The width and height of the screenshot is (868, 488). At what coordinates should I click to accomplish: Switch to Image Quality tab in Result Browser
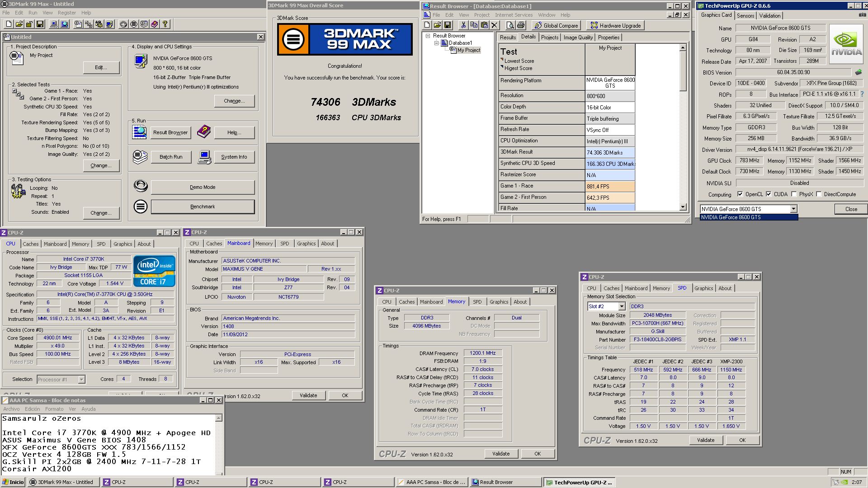coord(578,38)
